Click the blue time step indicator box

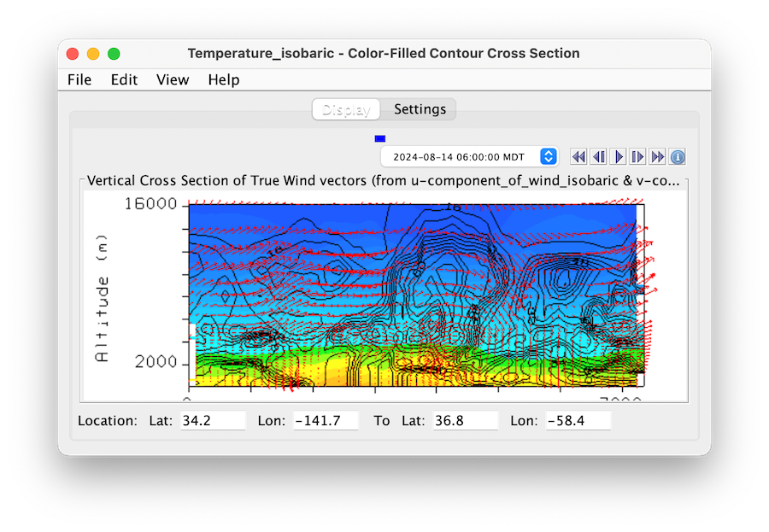pos(380,138)
